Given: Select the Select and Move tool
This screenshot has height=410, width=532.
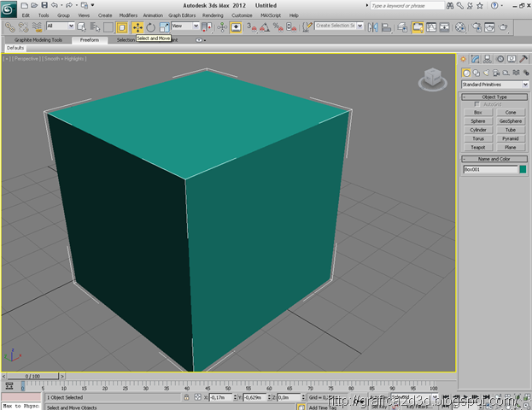Looking at the screenshot, I should [x=137, y=27].
